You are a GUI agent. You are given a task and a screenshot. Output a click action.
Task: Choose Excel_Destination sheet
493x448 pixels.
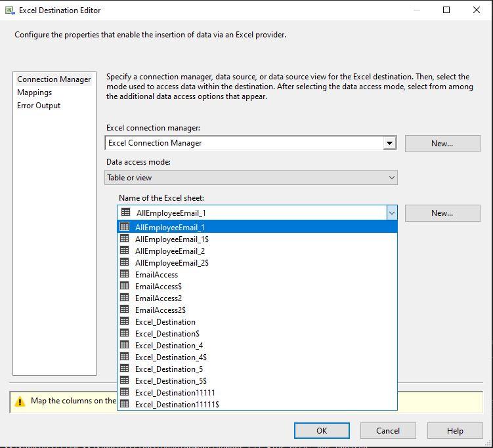tap(257, 321)
